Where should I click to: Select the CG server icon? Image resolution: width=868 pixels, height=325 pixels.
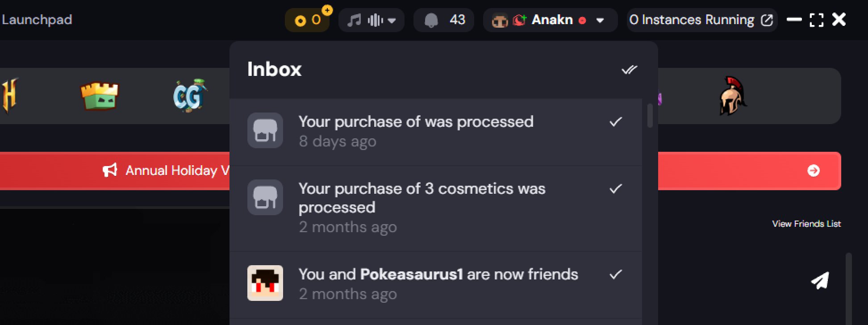tap(190, 96)
